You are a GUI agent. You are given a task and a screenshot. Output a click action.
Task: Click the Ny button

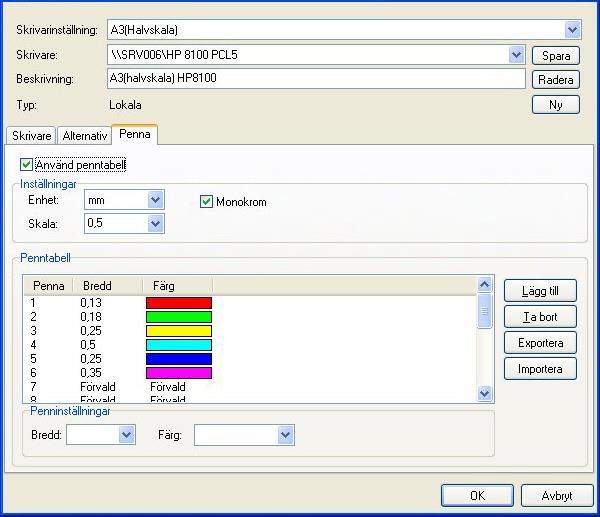(556, 104)
